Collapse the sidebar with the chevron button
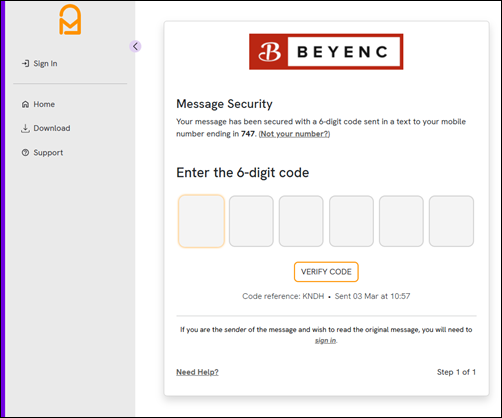Viewport: 502px width, 418px height. point(135,46)
